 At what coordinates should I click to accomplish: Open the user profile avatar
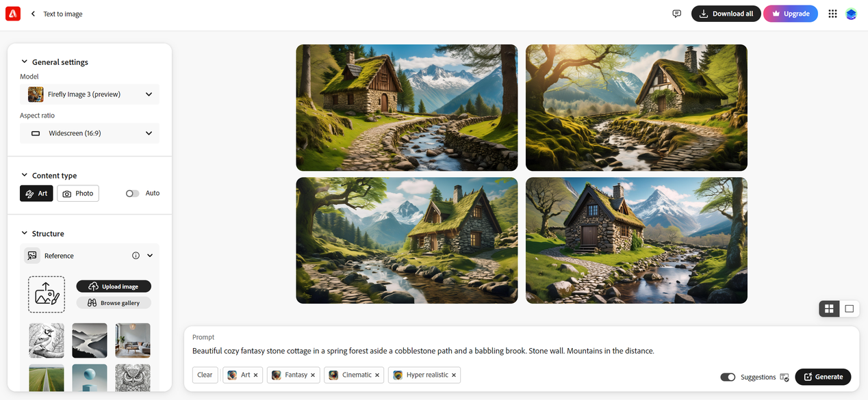(851, 14)
